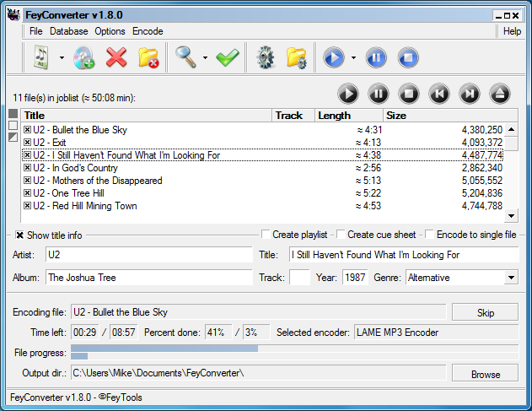
Task: Uncheck U2 - Bullet the Blue Sky checkbox
Action: point(28,129)
